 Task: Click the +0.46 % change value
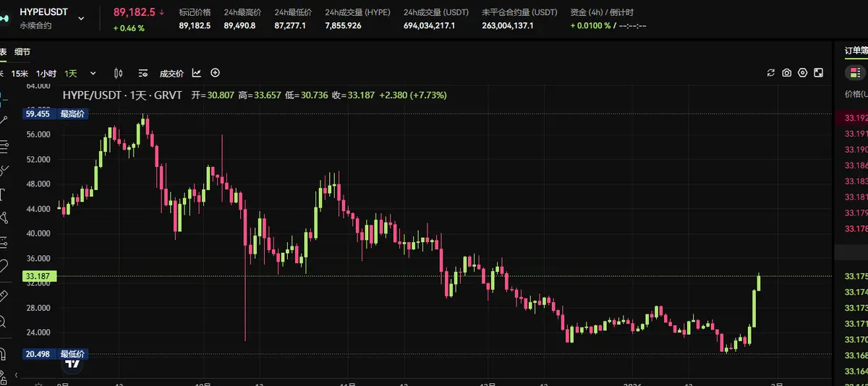tap(129, 28)
